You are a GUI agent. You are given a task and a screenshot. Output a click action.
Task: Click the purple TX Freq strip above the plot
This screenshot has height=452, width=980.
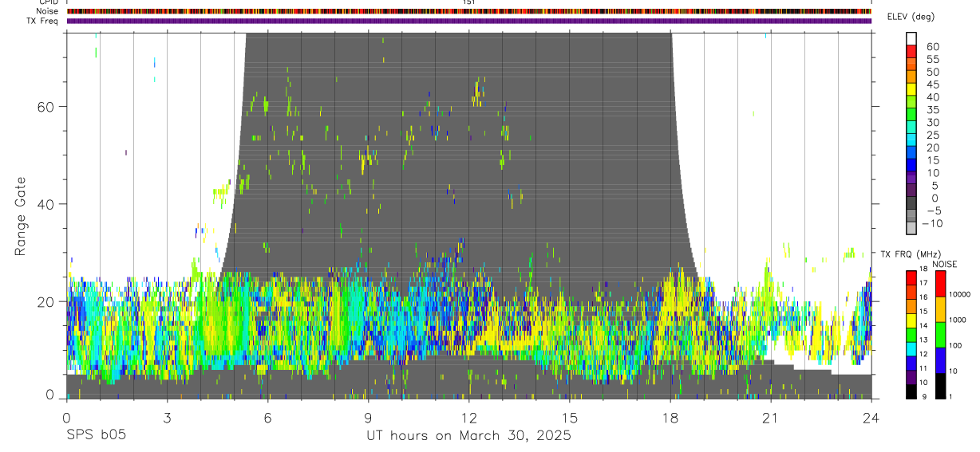(469, 21)
